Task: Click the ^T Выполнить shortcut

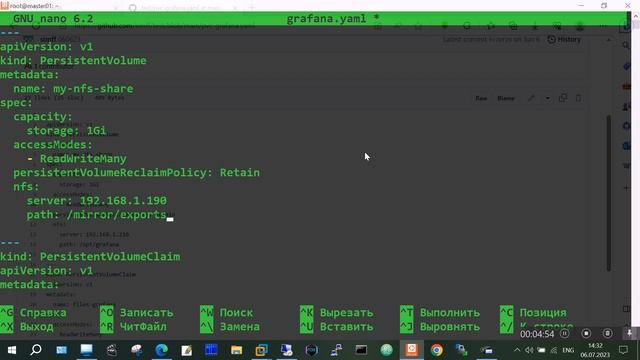Action: click(x=440, y=313)
